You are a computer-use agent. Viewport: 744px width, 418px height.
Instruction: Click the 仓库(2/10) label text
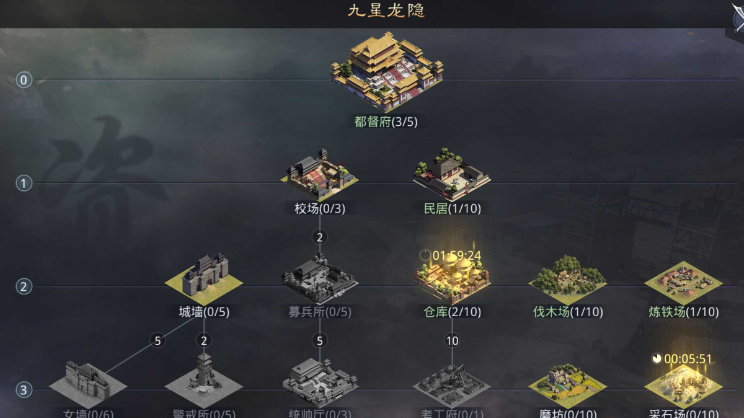pyautogui.click(x=452, y=312)
